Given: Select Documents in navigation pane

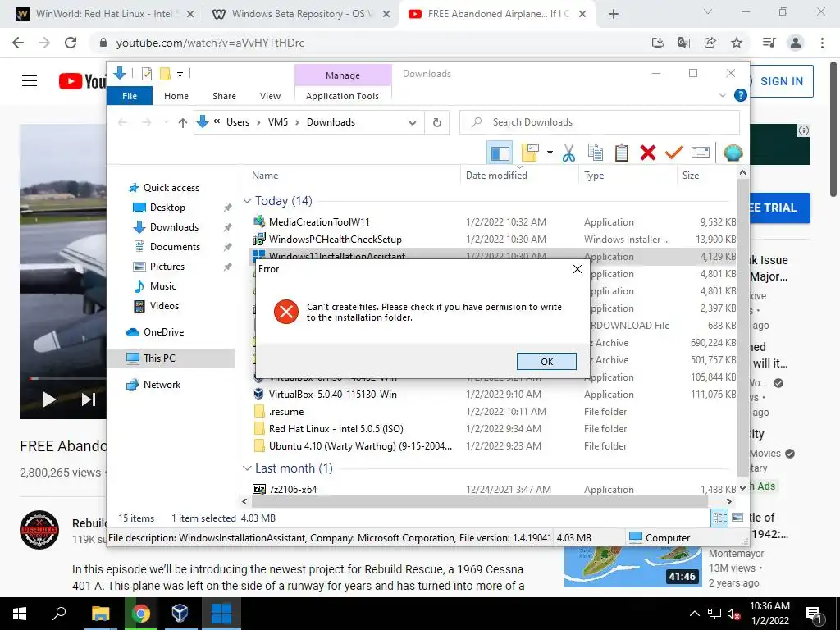Looking at the screenshot, I should (175, 247).
